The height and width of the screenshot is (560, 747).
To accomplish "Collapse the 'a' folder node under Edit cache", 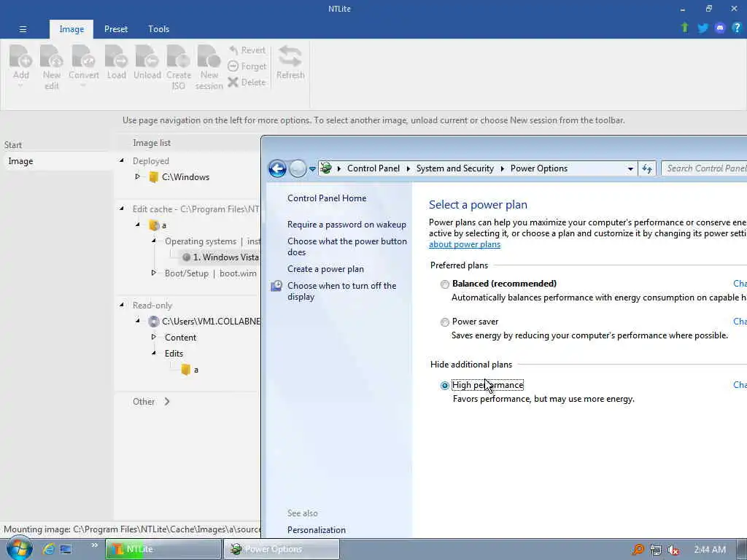I will click(x=138, y=225).
